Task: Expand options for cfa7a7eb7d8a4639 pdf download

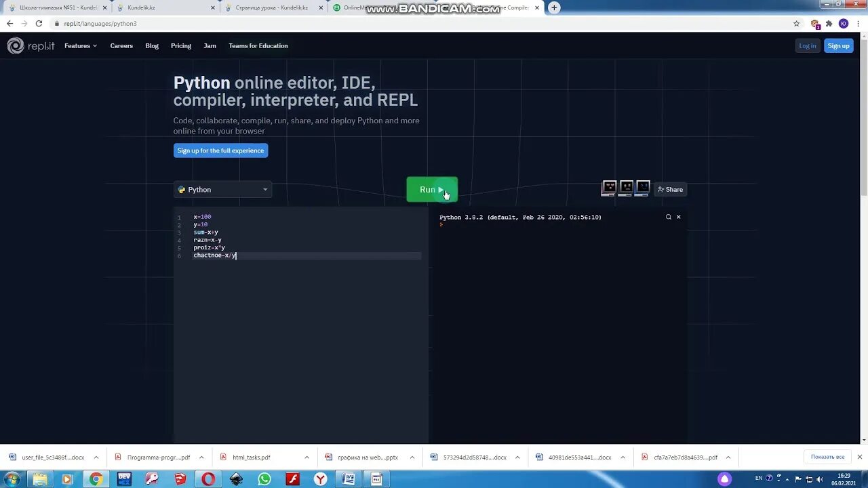Action: click(x=728, y=457)
